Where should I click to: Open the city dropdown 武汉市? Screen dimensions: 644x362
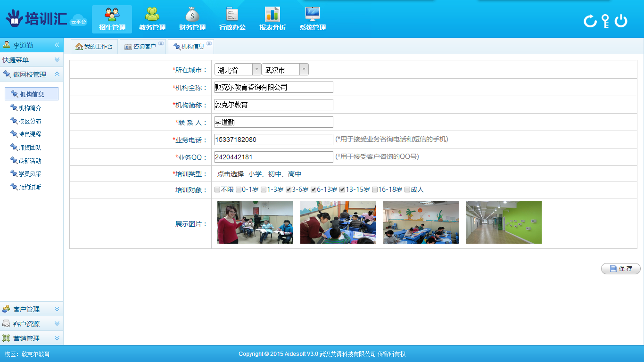point(285,70)
